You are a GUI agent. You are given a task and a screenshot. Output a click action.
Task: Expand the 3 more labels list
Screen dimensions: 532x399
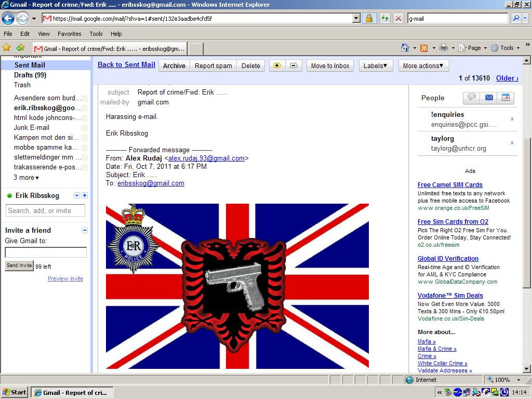pos(26,178)
